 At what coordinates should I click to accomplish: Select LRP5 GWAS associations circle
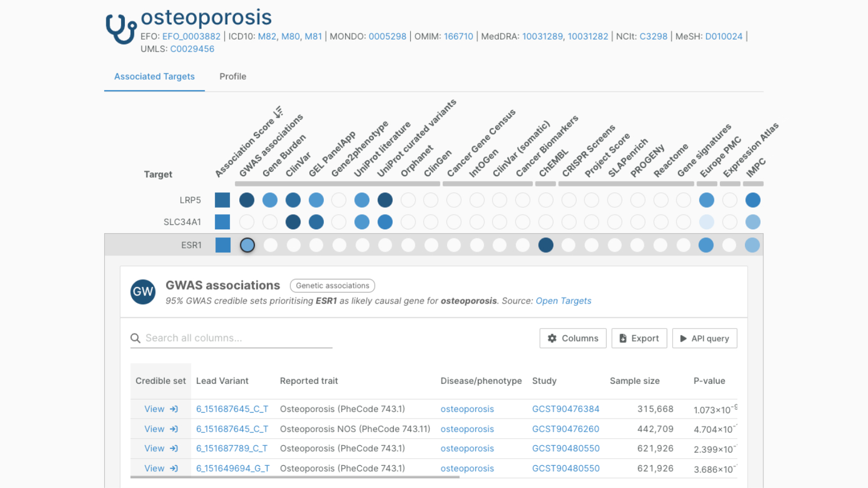[x=247, y=200]
